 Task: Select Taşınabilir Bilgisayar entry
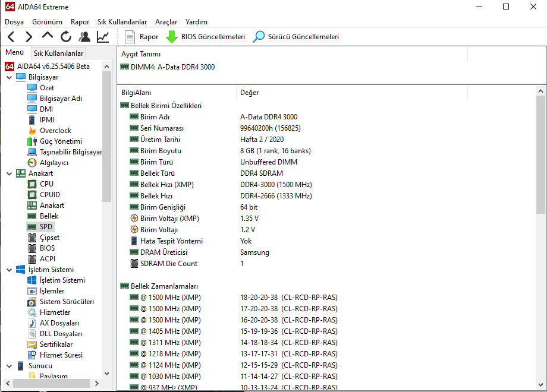[x=65, y=152]
